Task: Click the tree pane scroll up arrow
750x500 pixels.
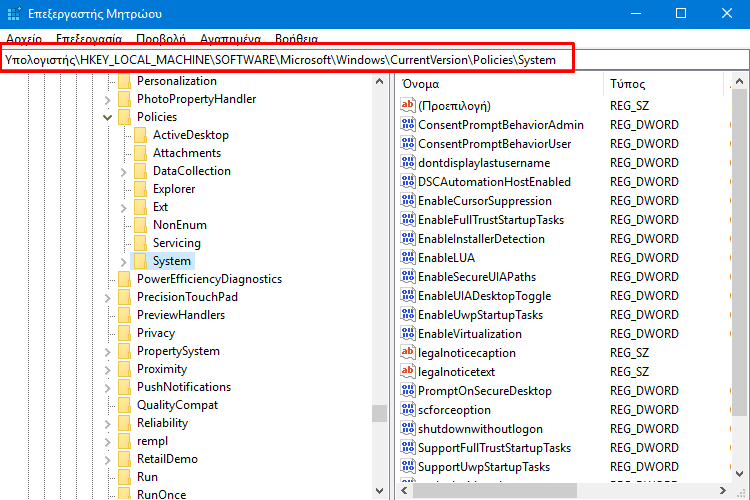Action: 380,81
